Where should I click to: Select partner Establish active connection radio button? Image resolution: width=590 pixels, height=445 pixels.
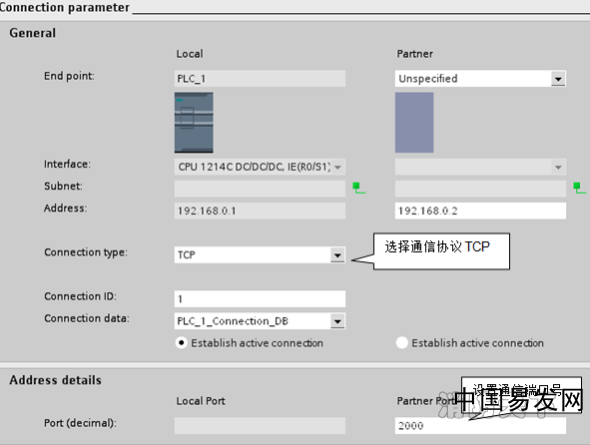402,343
